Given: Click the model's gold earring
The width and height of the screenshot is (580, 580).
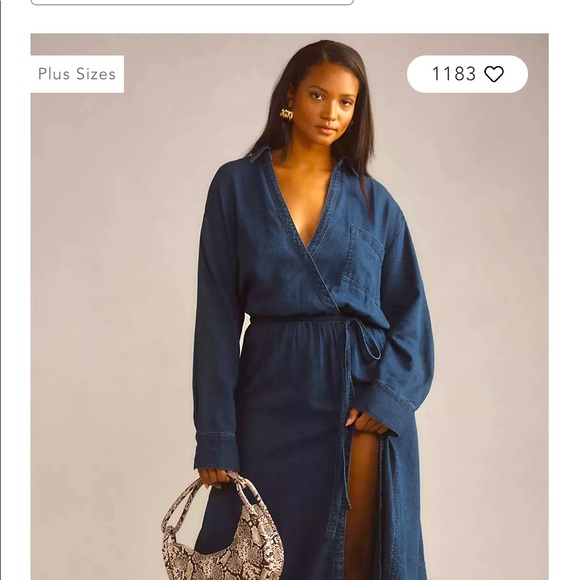Looking at the screenshot, I should tap(286, 114).
